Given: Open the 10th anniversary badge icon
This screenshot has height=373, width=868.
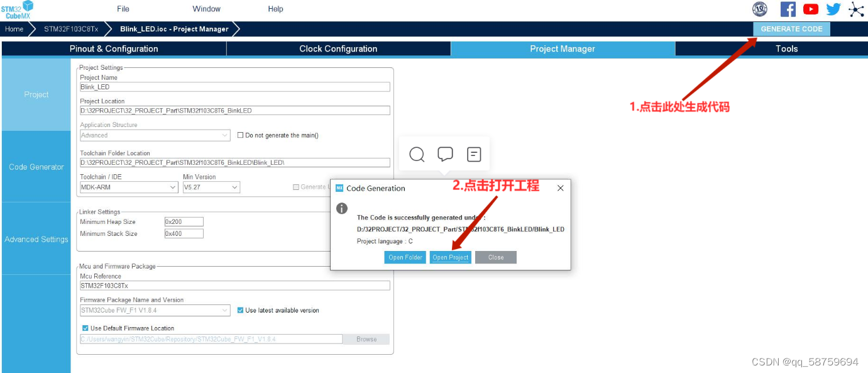Looking at the screenshot, I should [760, 9].
